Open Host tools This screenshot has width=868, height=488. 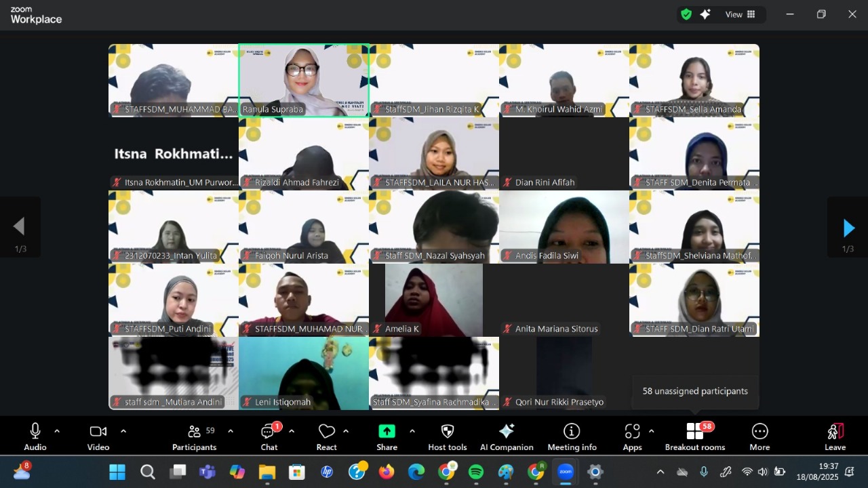pos(447,436)
